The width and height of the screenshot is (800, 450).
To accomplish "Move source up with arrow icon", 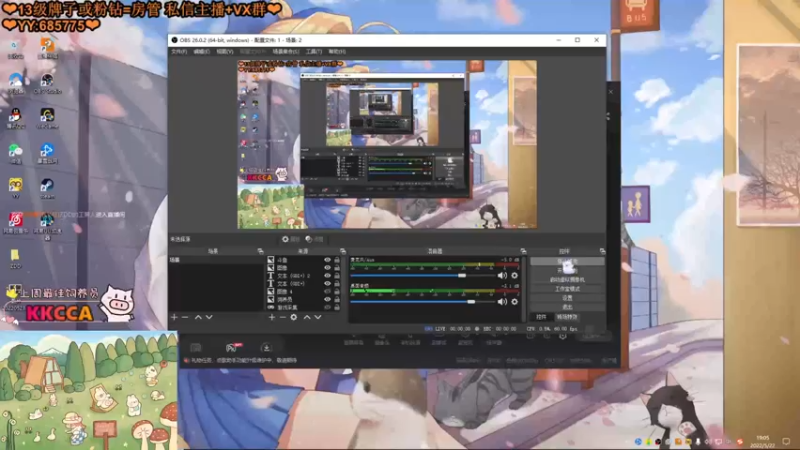I will tap(307, 317).
